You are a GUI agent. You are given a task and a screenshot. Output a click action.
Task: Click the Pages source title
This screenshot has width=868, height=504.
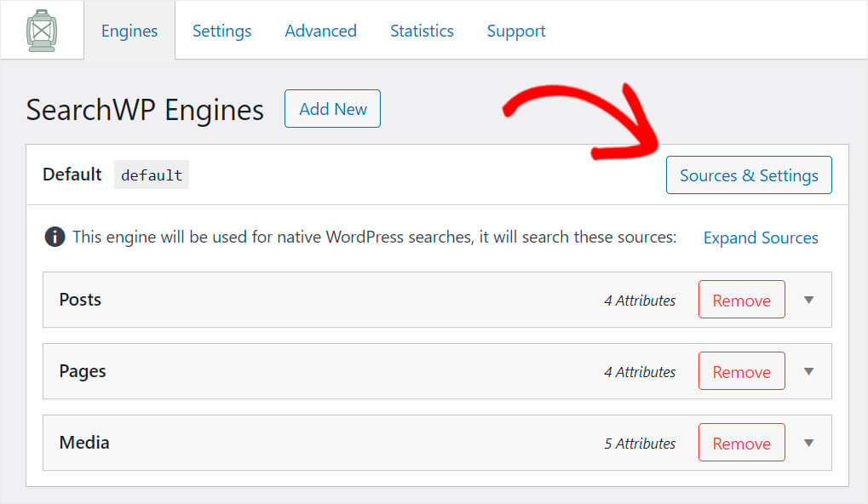pos(83,371)
